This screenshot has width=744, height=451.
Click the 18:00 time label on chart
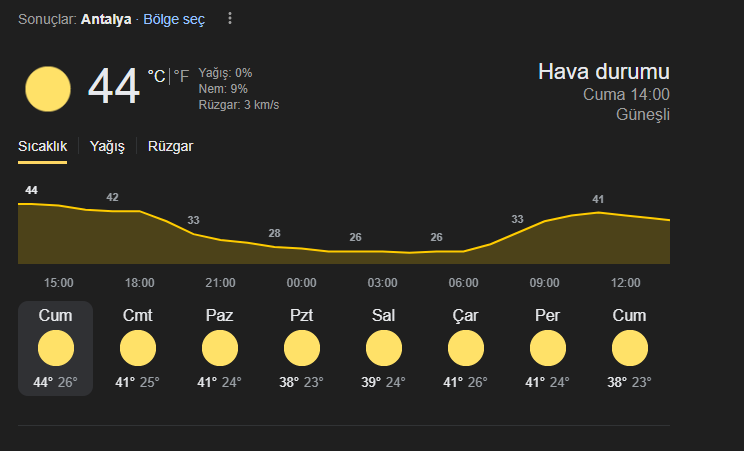click(140, 283)
